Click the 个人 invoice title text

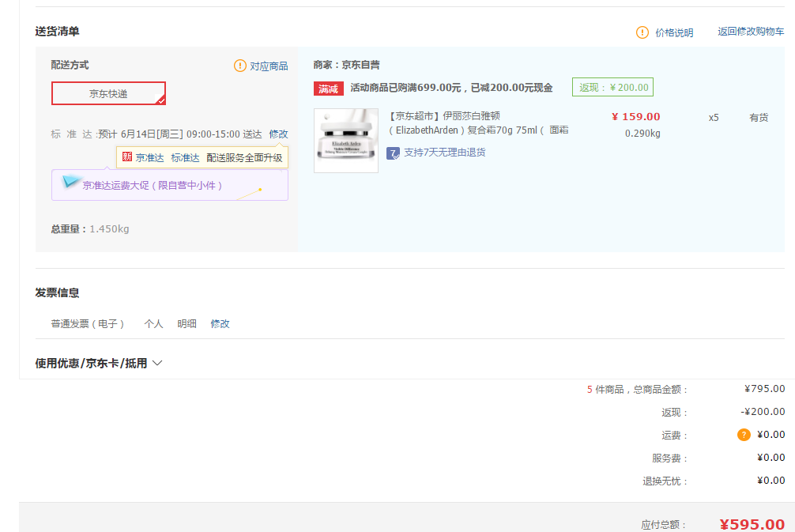coord(153,323)
